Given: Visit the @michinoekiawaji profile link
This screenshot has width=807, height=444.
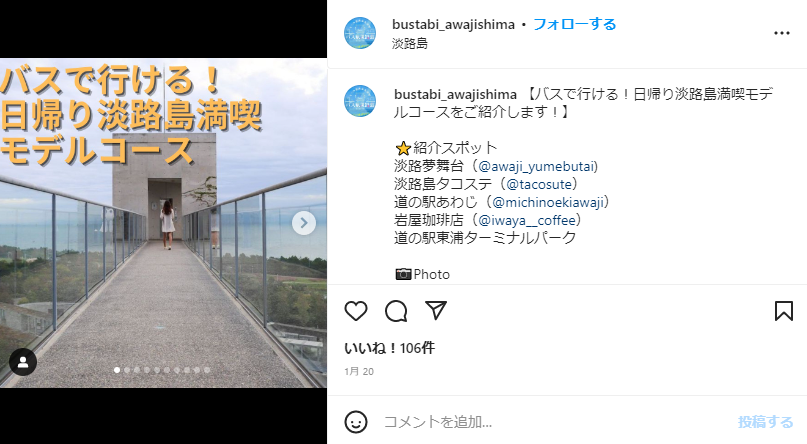Looking at the screenshot, I should click(x=548, y=202).
